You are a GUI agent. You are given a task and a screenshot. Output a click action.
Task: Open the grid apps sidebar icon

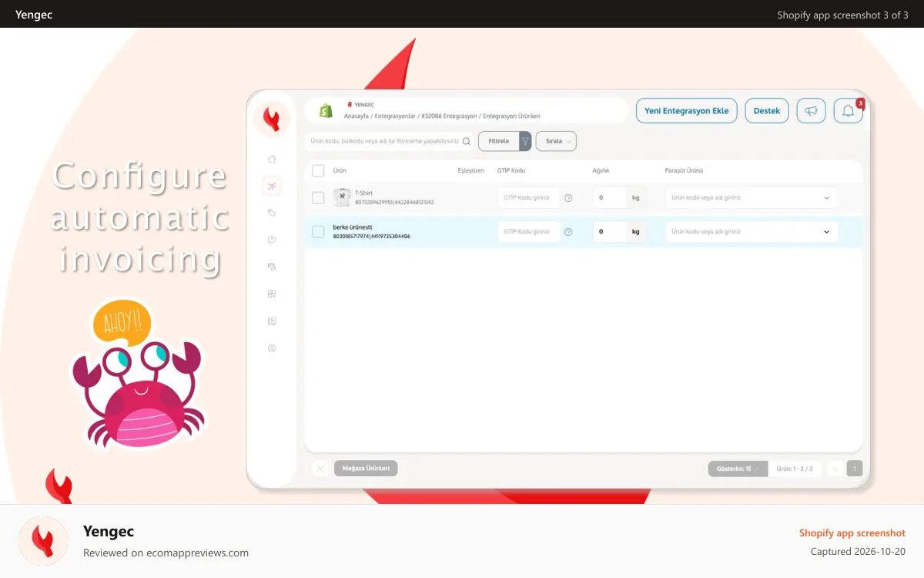tap(272, 294)
